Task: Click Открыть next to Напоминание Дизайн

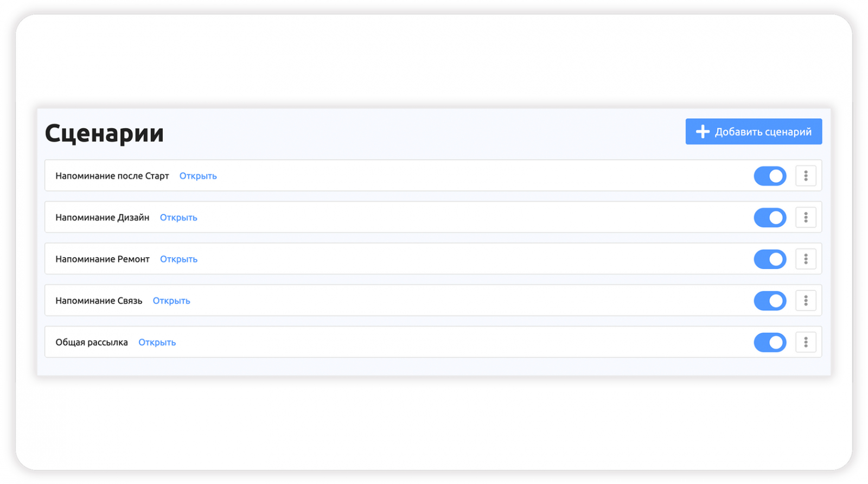Action: (178, 218)
